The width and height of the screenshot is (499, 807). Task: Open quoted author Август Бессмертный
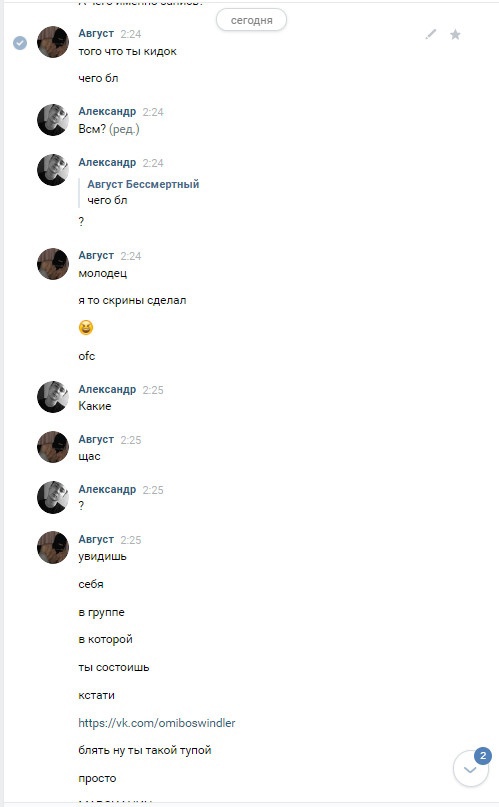143,184
